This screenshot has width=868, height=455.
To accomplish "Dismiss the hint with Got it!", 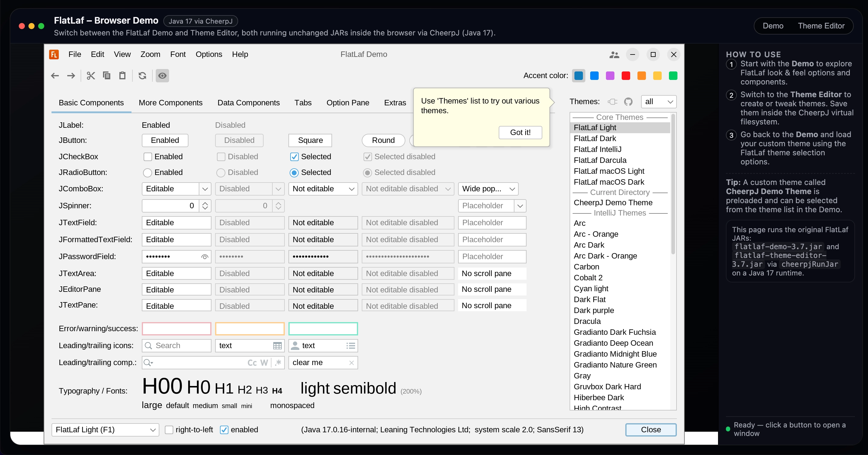I will (520, 132).
